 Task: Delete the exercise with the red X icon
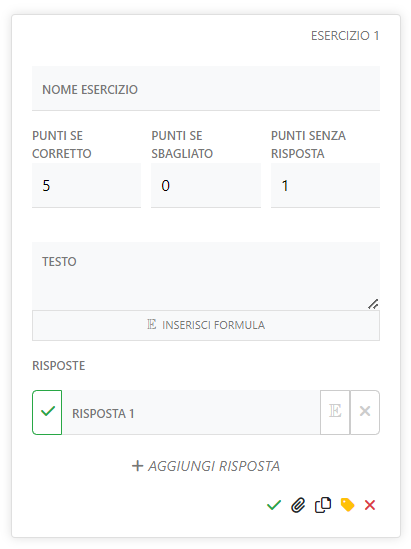click(x=370, y=505)
